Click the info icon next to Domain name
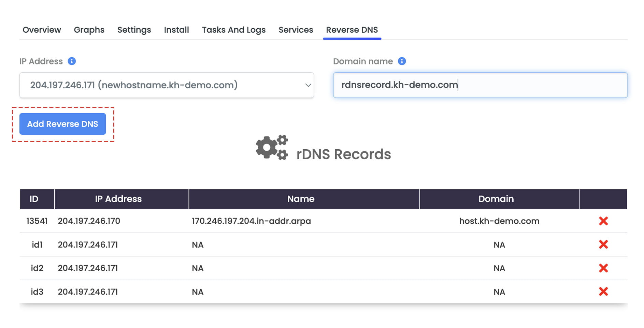The height and width of the screenshot is (328, 644). pos(402,61)
